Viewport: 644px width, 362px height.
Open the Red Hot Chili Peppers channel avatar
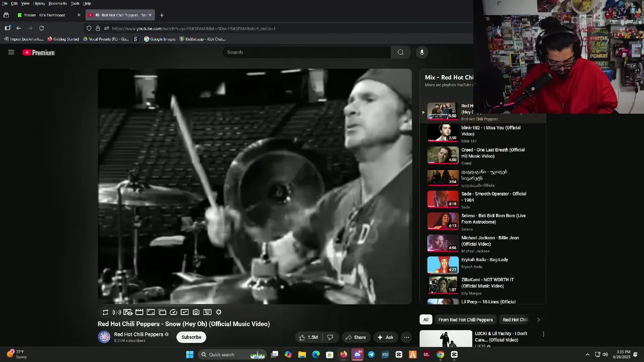tap(104, 337)
